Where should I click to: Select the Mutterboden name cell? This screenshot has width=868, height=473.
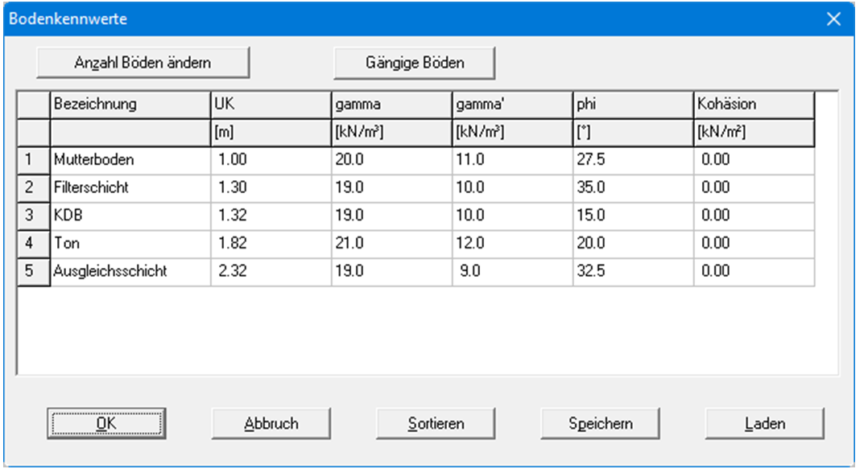pyautogui.click(x=130, y=160)
